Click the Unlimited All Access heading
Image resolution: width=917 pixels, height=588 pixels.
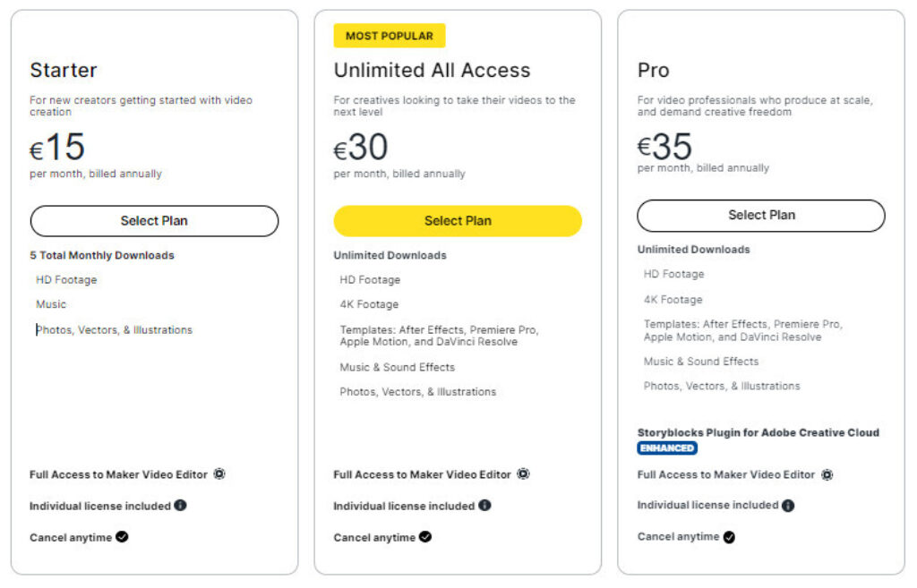432,70
